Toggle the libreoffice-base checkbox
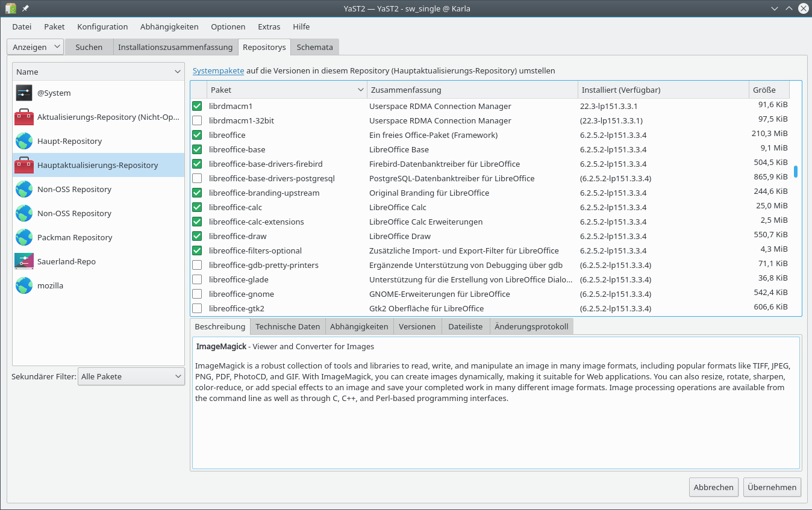Screen dimensions: 812x510 pyautogui.click(x=197, y=149)
